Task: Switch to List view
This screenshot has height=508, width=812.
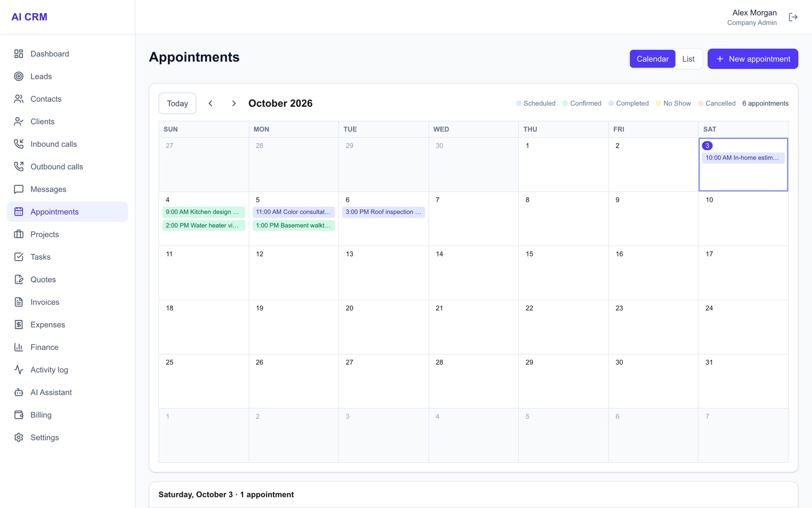Action: coord(688,59)
